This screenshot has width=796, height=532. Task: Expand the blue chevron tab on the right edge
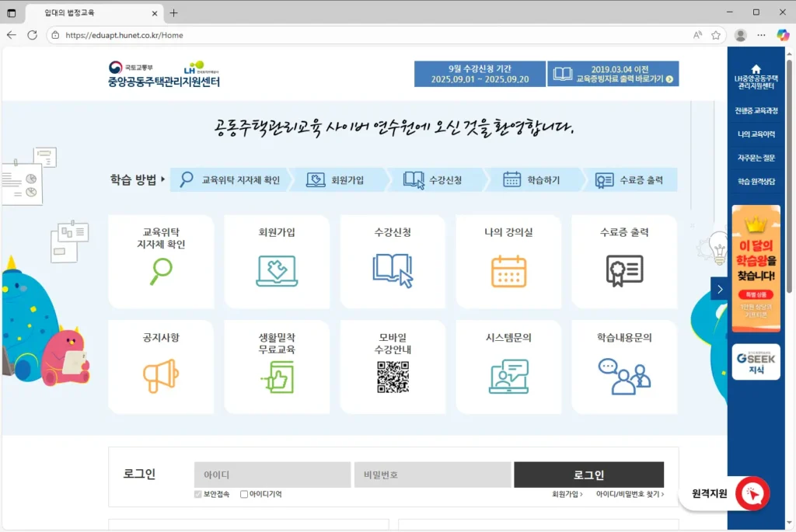(719, 288)
